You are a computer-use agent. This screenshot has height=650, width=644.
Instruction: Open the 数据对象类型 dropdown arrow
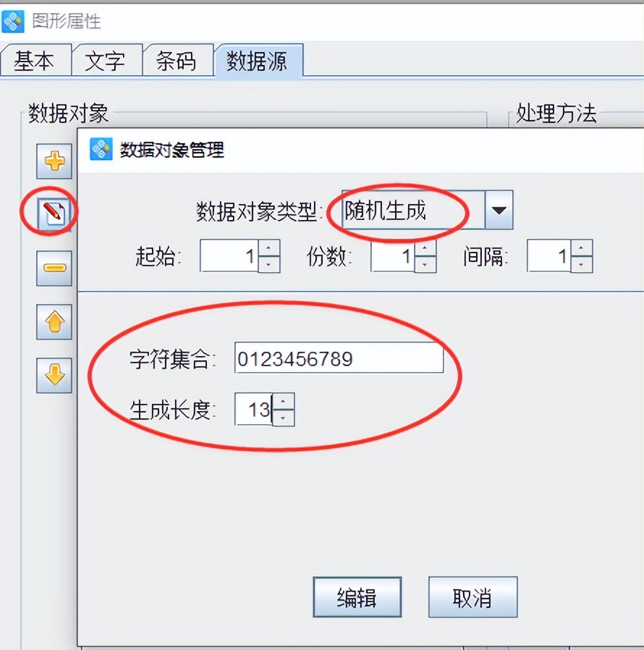tap(499, 210)
